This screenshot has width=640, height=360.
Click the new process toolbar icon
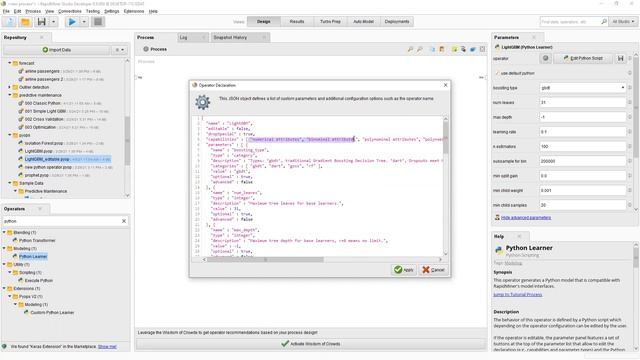coord(9,22)
